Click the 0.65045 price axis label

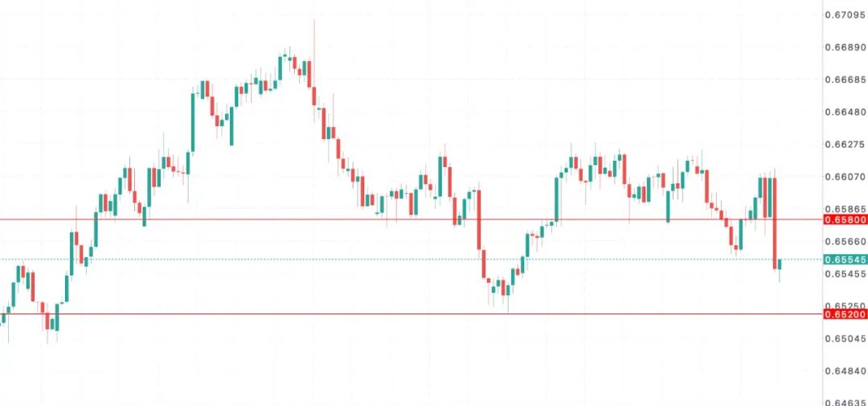(x=845, y=338)
